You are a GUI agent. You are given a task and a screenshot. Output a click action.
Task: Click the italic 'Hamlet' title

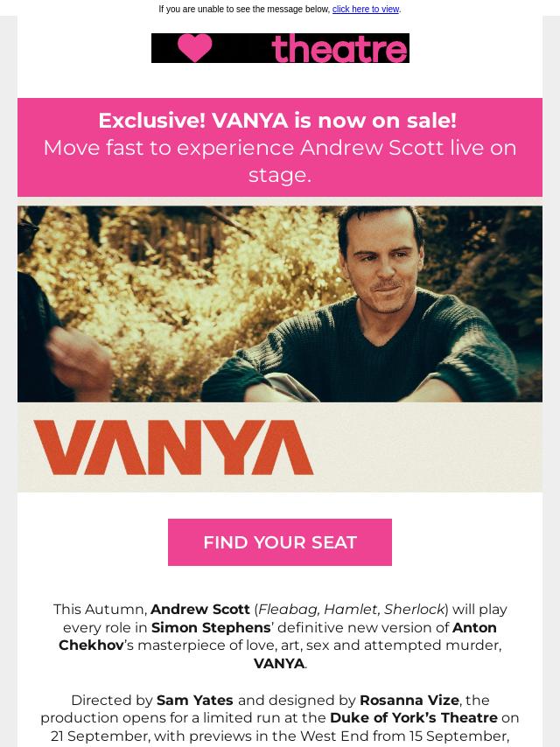pyautogui.click(x=351, y=610)
